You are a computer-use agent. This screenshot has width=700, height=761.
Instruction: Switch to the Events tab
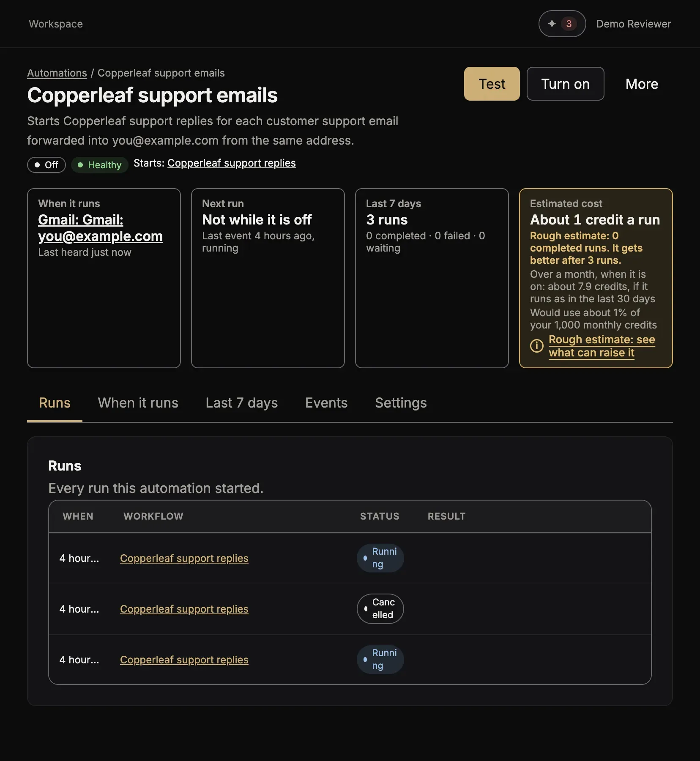point(326,402)
